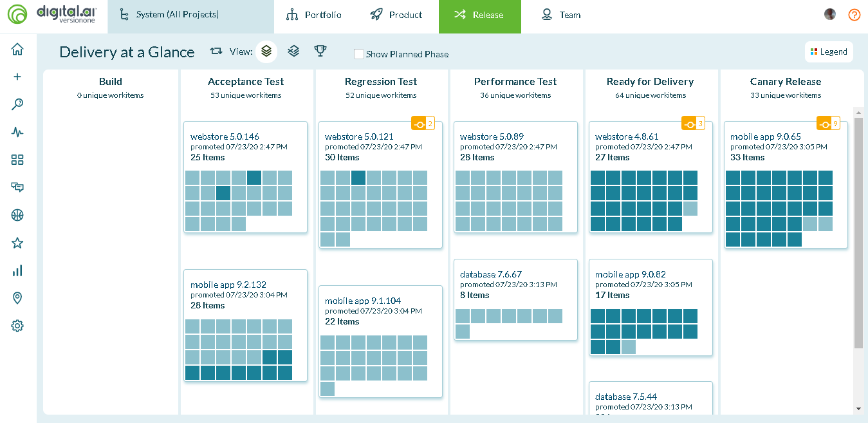Viewport: 868px width, 423px height.
Task: Select the trophy view icon
Action: (320, 51)
